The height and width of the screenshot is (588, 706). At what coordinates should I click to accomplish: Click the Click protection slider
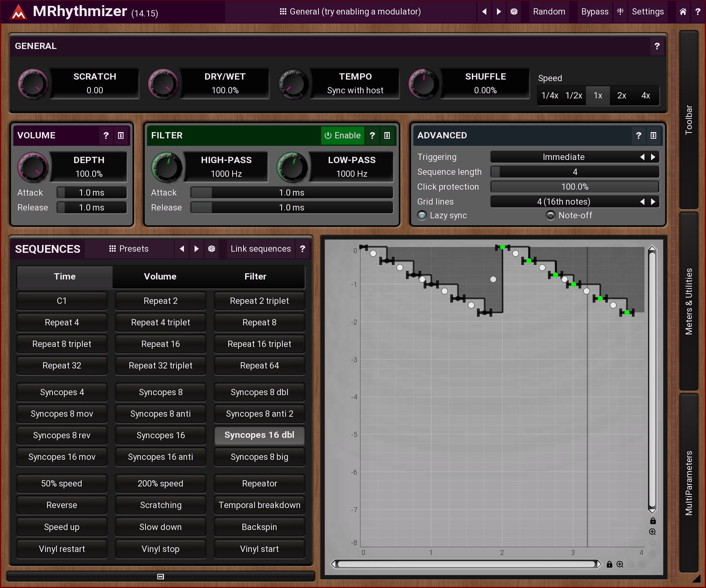click(575, 187)
